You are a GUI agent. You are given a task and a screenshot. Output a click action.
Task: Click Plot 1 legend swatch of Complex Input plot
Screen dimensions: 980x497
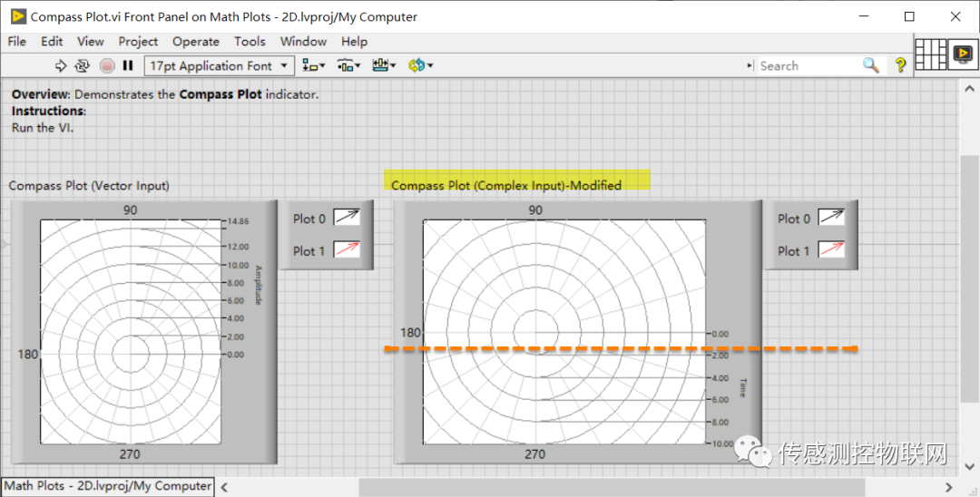pos(831,250)
